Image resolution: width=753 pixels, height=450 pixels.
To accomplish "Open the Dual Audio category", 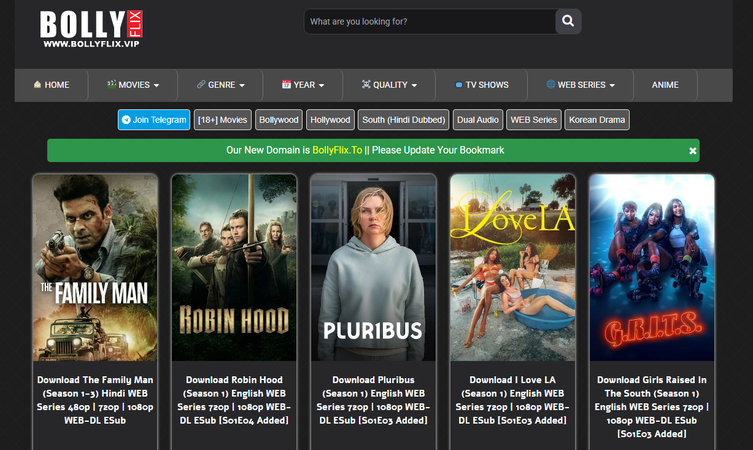I will [478, 120].
